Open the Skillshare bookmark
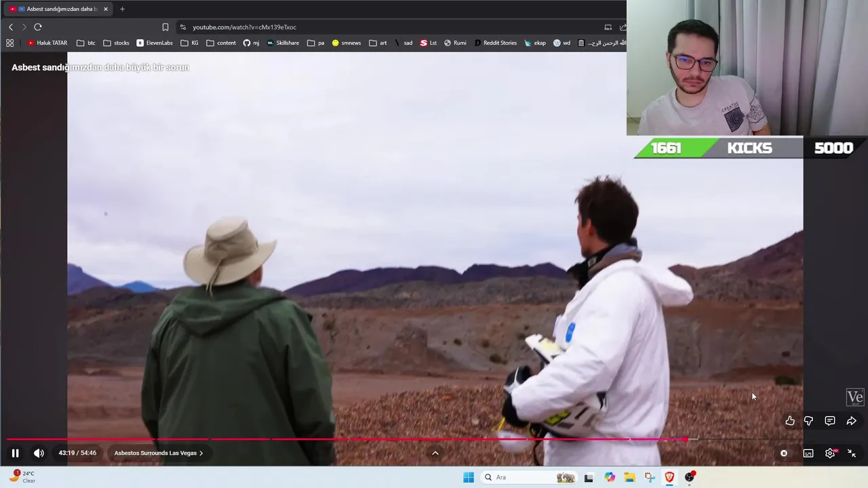Viewport: 868px width, 488px height. (283, 43)
